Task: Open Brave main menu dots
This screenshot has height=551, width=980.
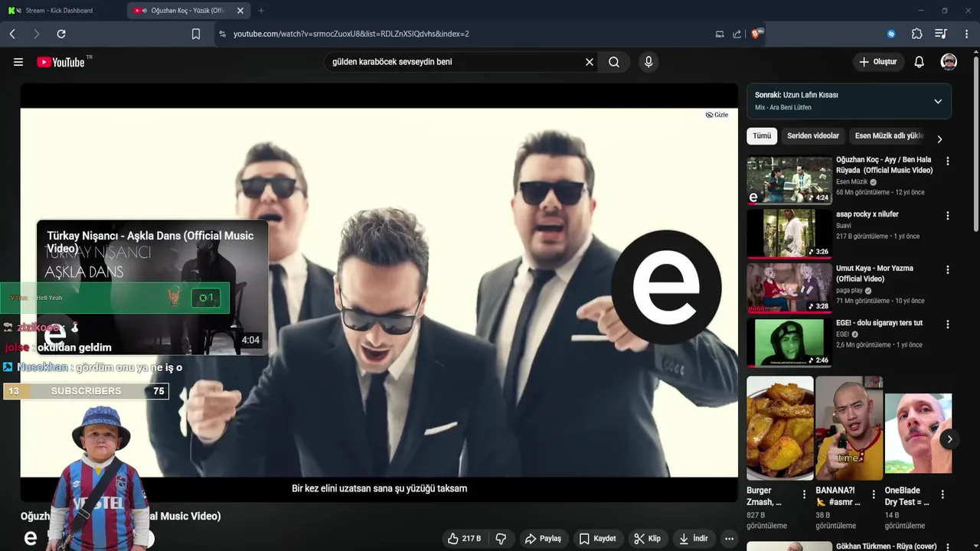Action: 967,34
